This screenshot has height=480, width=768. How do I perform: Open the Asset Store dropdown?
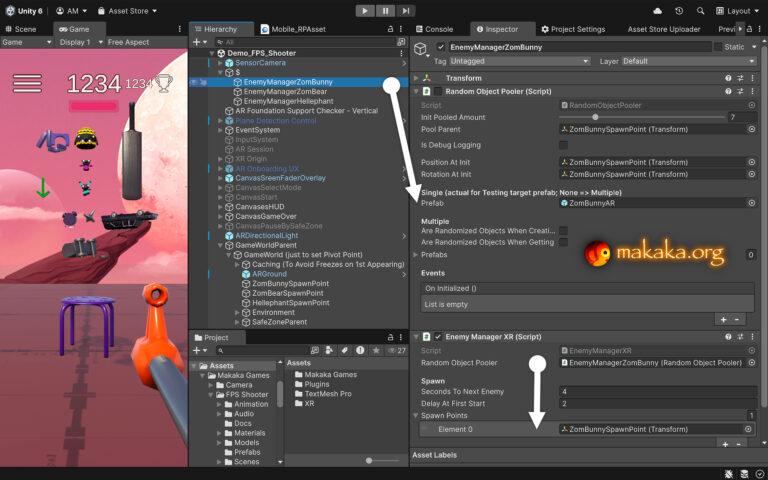[x=127, y=11]
